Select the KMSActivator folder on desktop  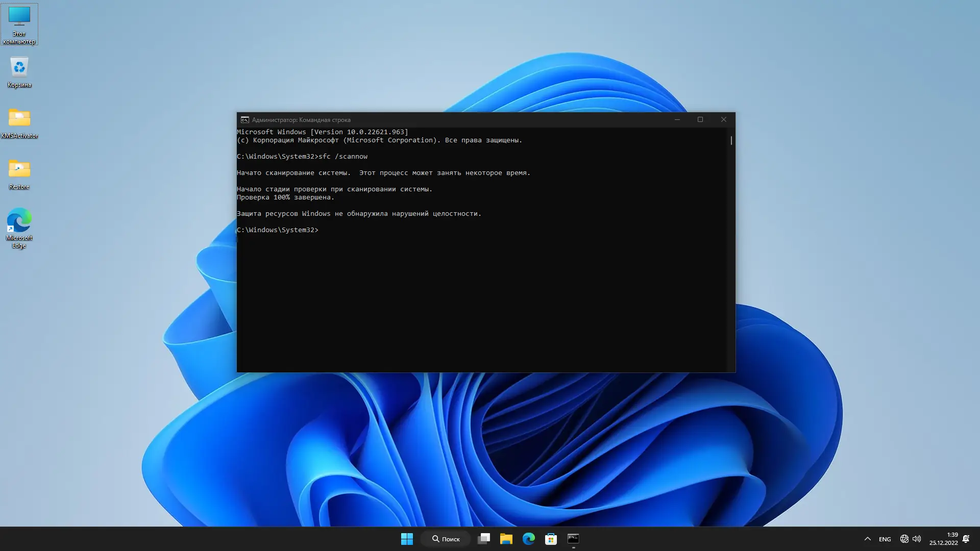pyautogui.click(x=19, y=122)
